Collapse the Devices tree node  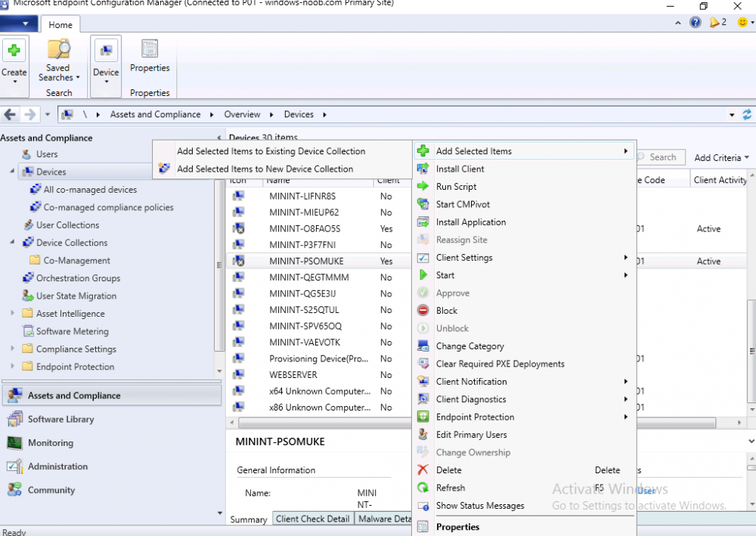pyautogui.click(x=12, y=171)
